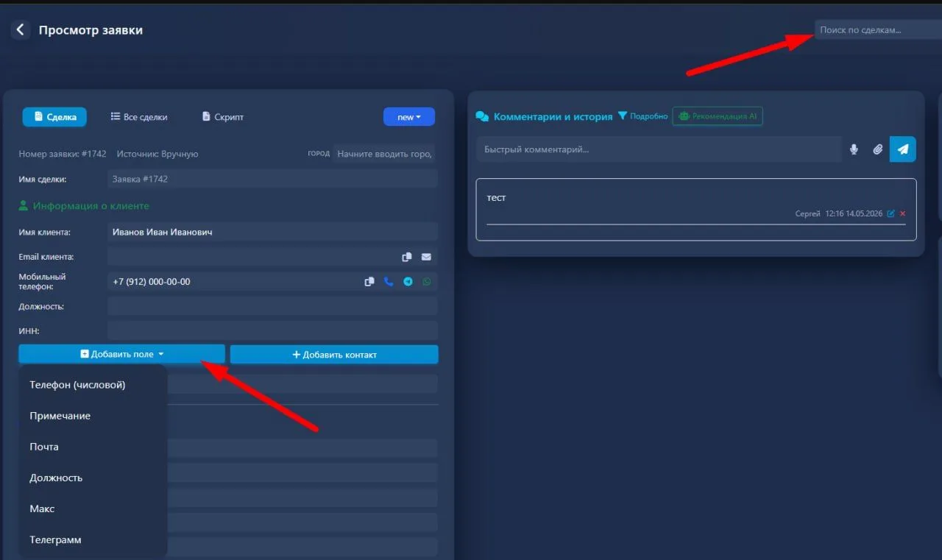
Task: Open WhatsApp chat for the mobile number
Action: pos(427,282)
